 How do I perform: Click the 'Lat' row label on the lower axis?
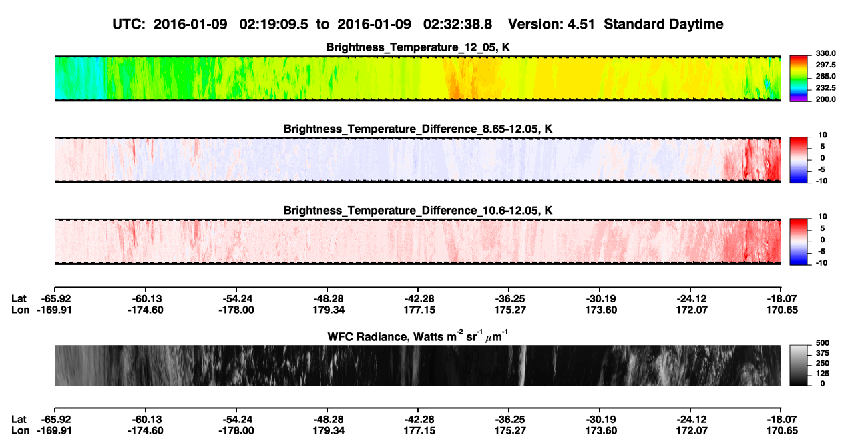[19, 420]
